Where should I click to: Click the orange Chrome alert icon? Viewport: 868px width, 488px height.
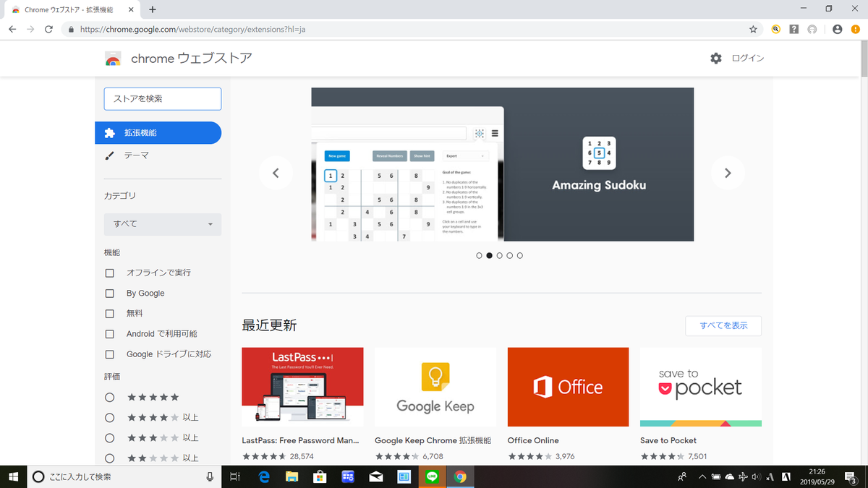[855, 30]
